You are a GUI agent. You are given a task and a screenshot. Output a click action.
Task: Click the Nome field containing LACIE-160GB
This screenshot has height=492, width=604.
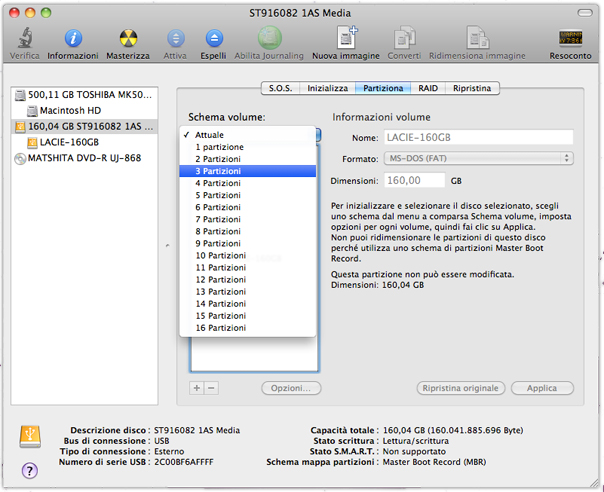pos(478,136)
